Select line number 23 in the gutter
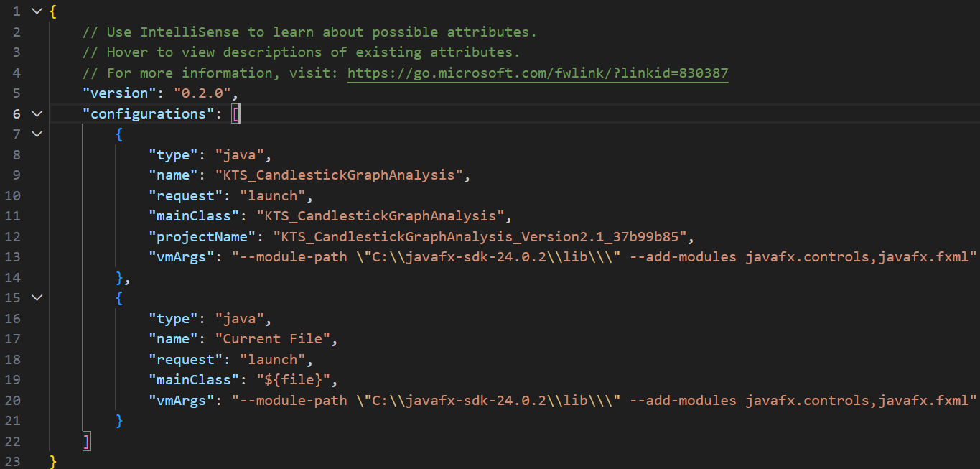Viewport: 980px width, 469px height. [x=13, y=462]
